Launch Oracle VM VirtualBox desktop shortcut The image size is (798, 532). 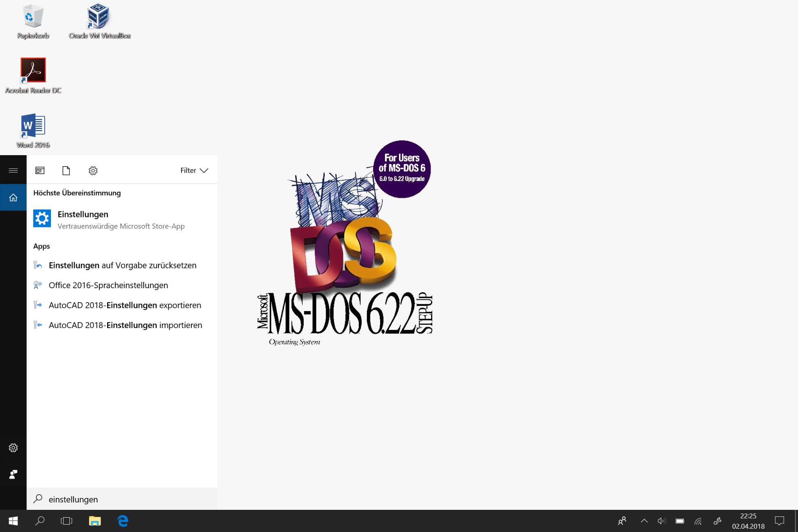click(x=99, y=21)
